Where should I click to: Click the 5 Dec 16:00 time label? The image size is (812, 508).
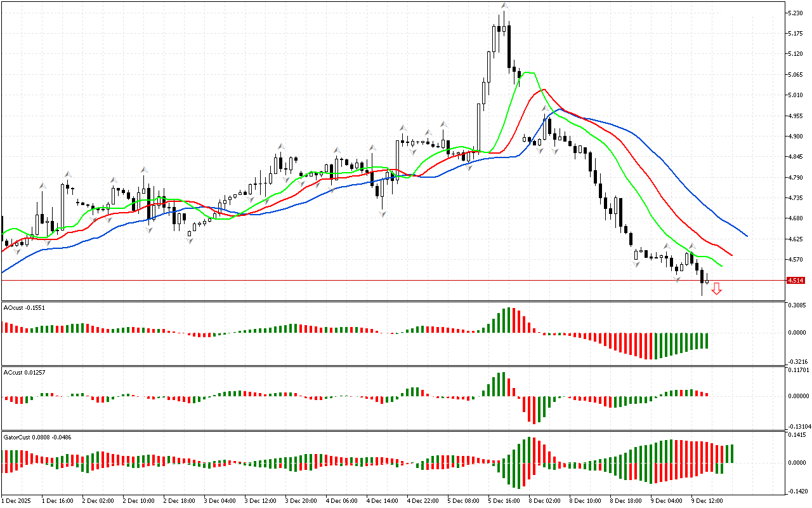click(x=504, y=500)
